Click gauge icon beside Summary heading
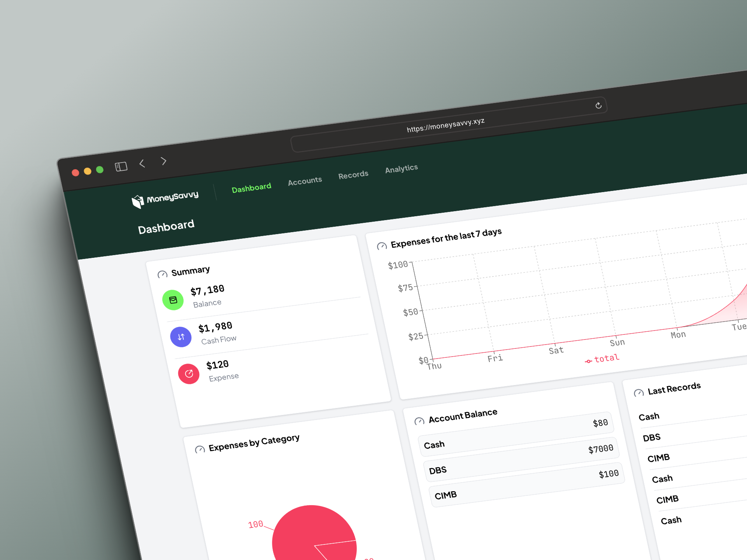The height and width of the screenshot is (560, 747). (x=162, y=275)
